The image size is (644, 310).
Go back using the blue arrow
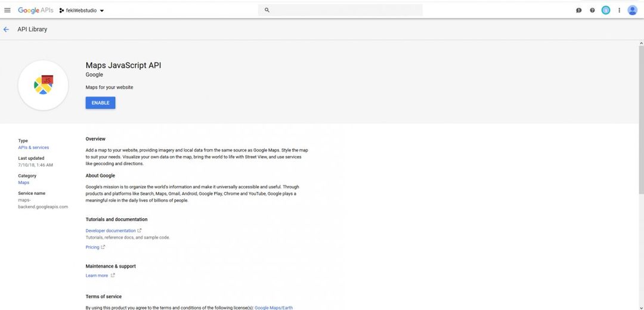pyautogui.click(x=6, y=30)
